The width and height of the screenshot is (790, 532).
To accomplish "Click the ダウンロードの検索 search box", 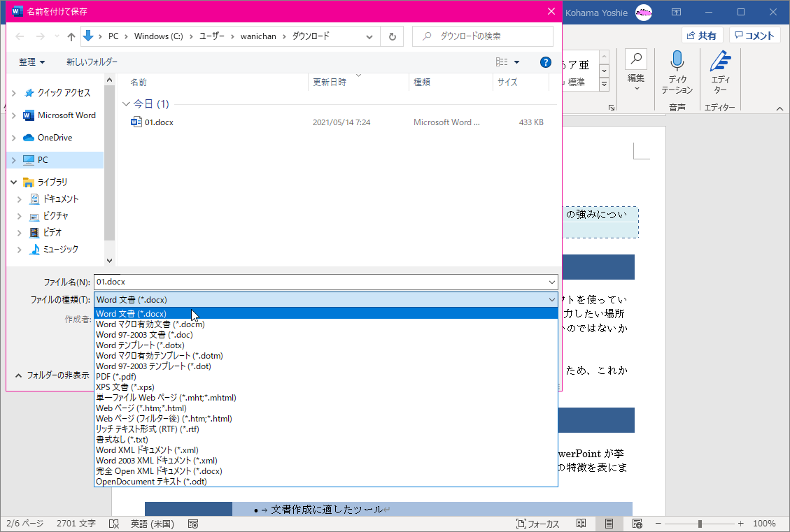I will pos(483,36).
